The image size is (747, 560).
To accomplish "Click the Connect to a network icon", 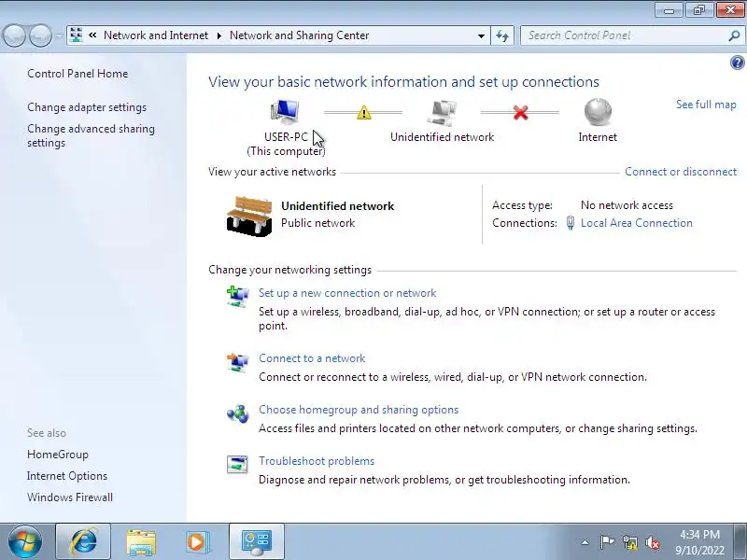I will pyautogui.click(x=237, y=362).
